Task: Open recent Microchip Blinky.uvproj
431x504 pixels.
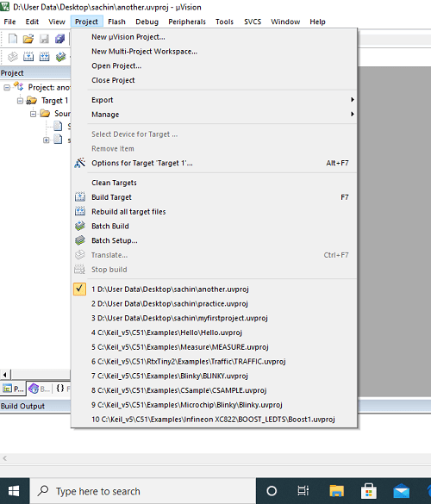Action: click(214, 405)
